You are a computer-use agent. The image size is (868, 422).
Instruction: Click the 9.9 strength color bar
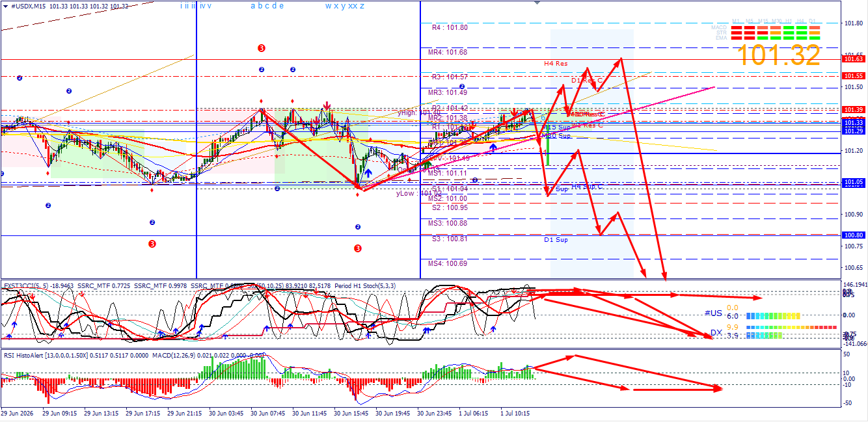(x=791, y=326)
